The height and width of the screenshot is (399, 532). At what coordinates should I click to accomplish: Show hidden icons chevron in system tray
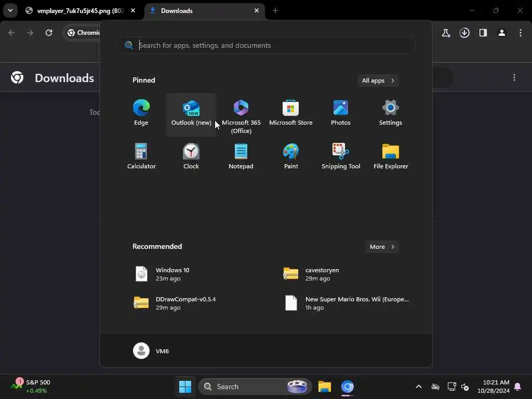[x=419, y=387]
